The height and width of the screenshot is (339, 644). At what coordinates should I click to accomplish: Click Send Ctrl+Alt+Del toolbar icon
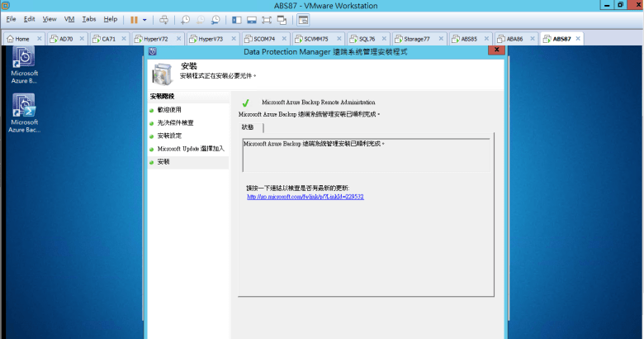pyautogui.click(x=163, y=19)
